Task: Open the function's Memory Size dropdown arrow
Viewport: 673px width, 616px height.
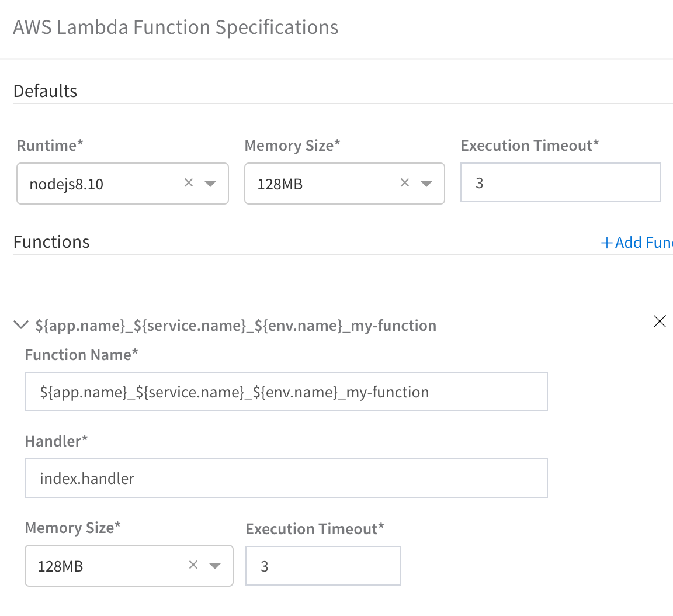Action: tap(215, 566)
